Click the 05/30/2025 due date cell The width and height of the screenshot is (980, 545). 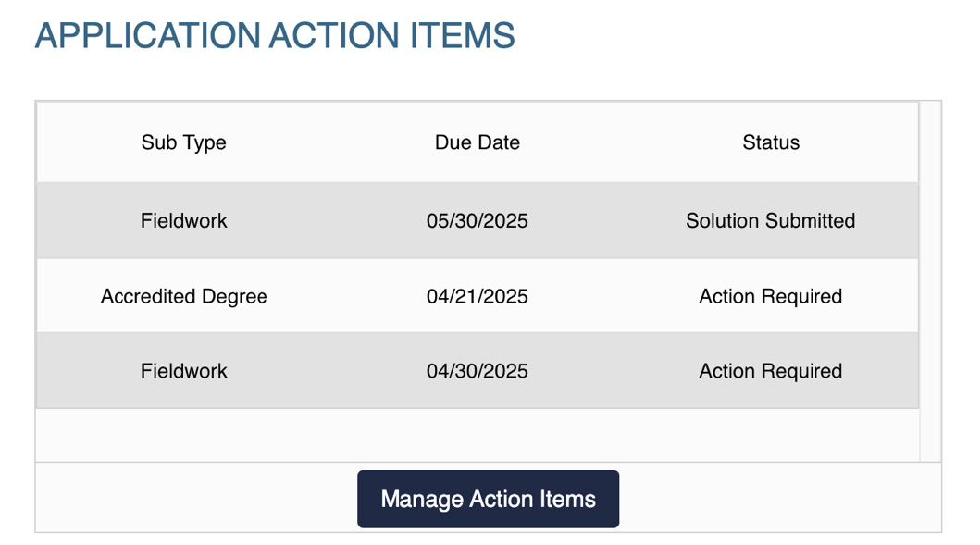pyautogui.click(x=478, y=220)
